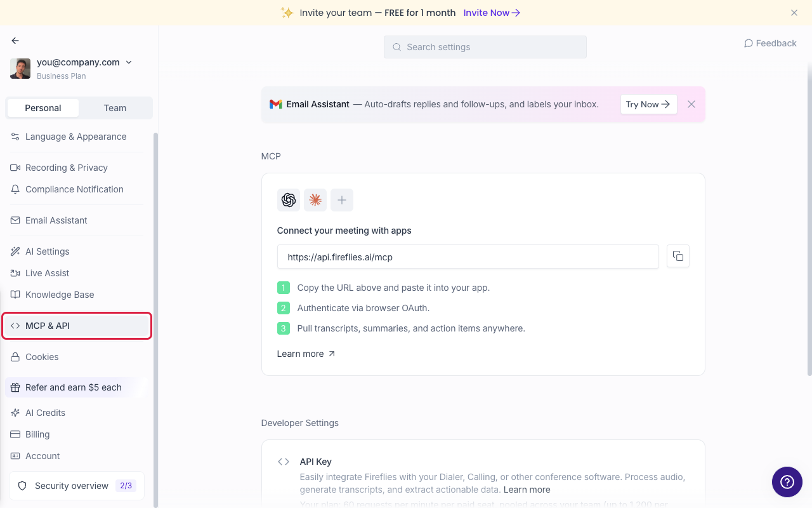Open AI Settings page

77,251
